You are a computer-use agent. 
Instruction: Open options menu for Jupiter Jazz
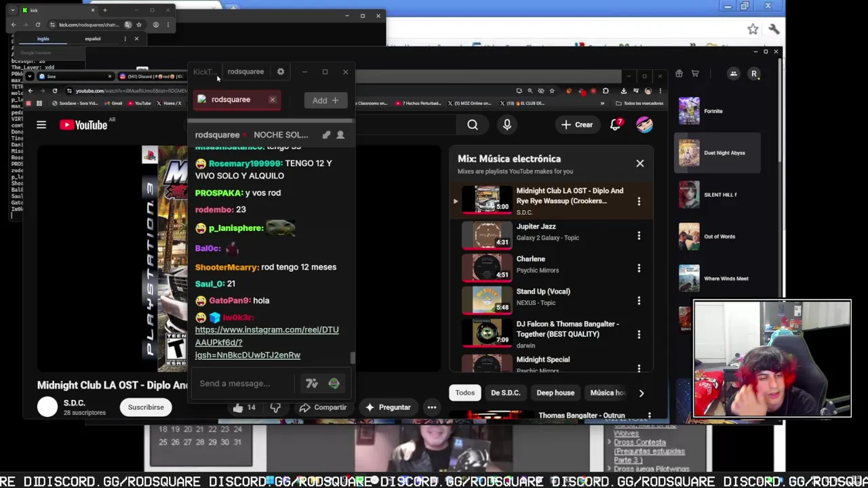[639, 236]
